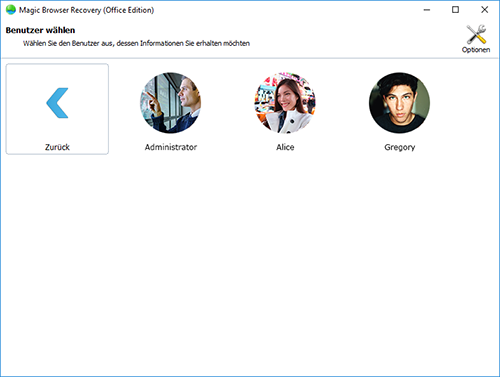
Task: Click the Alice user name
Action: pyautogui.click(x=285, y=147)
